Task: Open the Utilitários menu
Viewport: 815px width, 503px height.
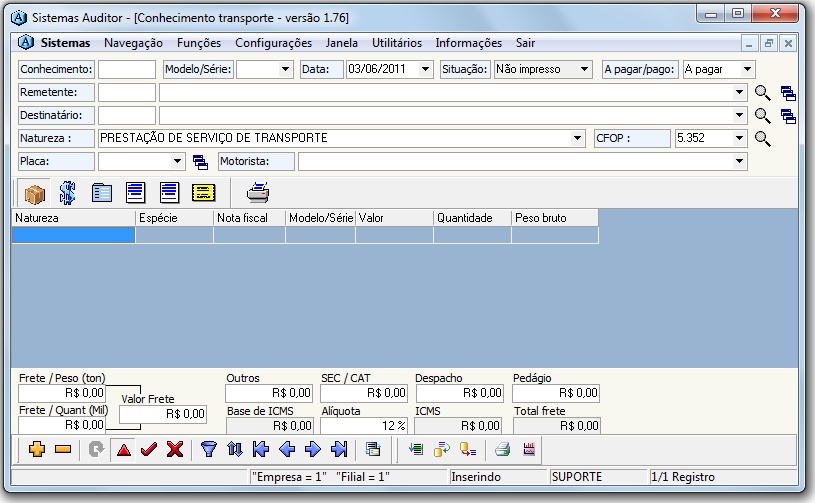Action: click(x=397, y=43)
